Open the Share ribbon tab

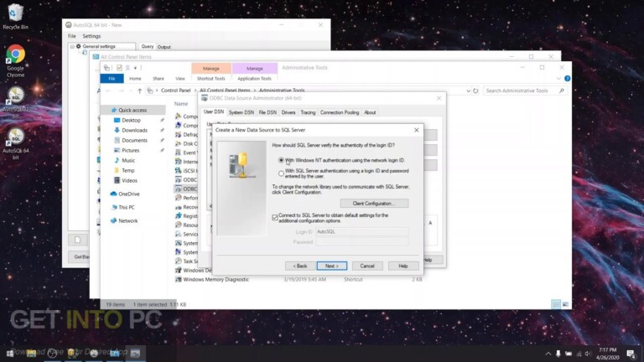pos(158,79)
